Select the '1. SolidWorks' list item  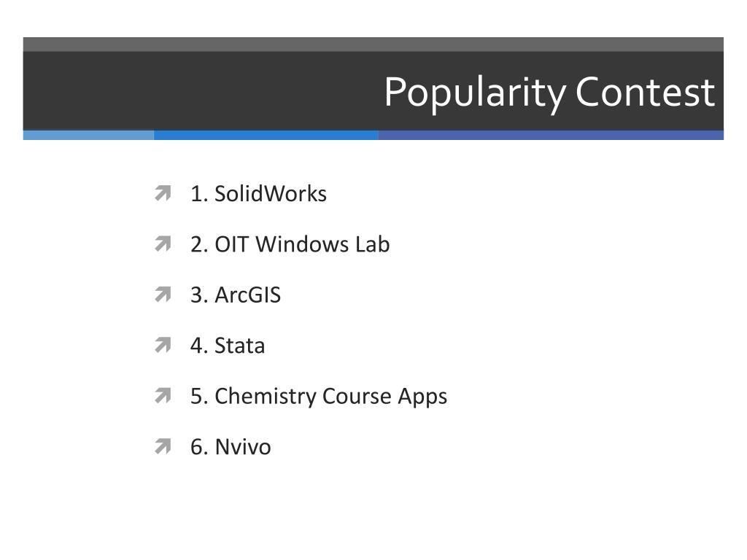coord(259,194)
